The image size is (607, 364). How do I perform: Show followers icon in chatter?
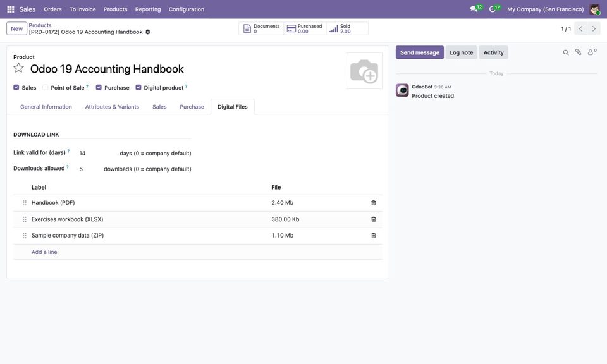pyautogui.click(x=592, y=52)
